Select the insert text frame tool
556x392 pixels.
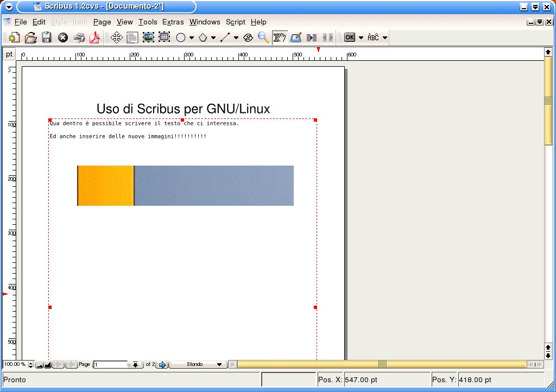pos(132,37)
